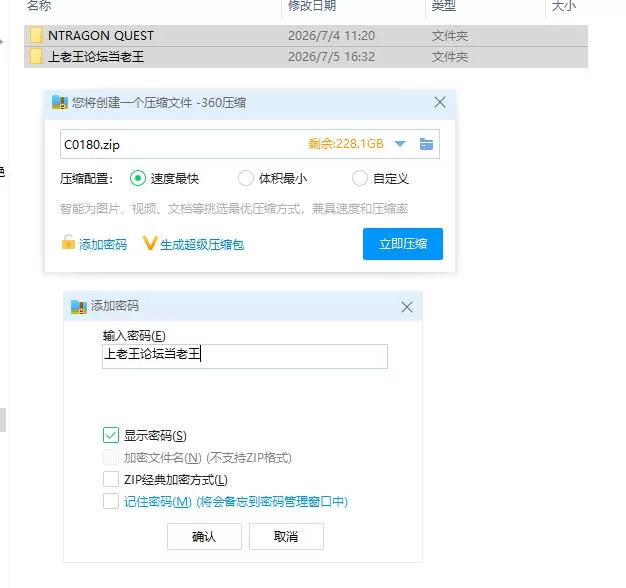626x588 pixels.
Task: Select the 上老王论坛当老王 folder name in the file list
Action: coord(96,57)
